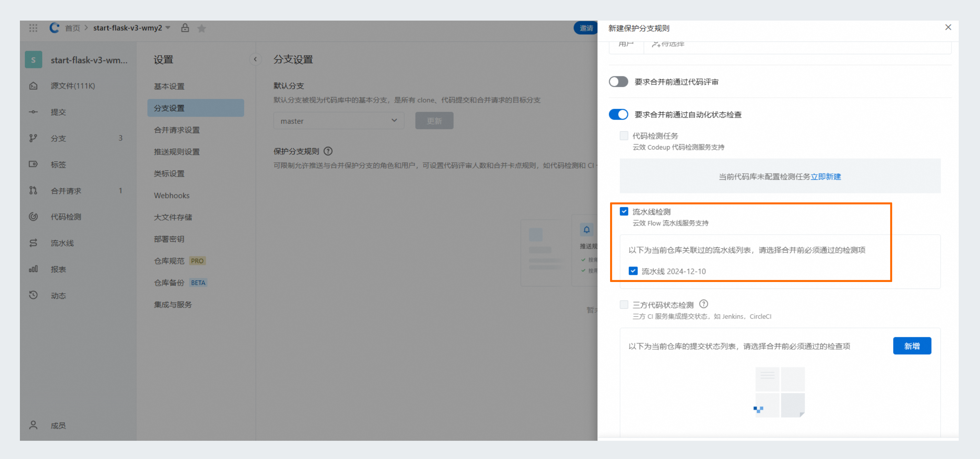Uncheck the 流水线检测 checkbox
The image size is (980, 459).
[x=624, y=211]
